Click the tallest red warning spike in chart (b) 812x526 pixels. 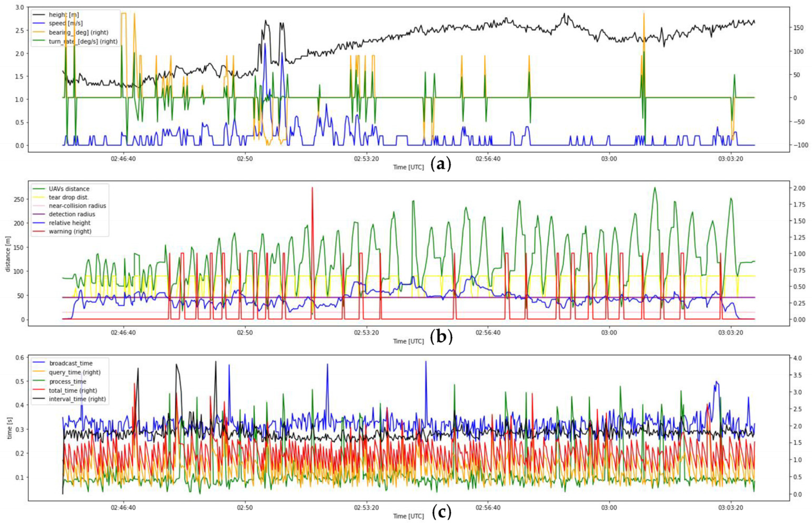(x=312, y=205)
